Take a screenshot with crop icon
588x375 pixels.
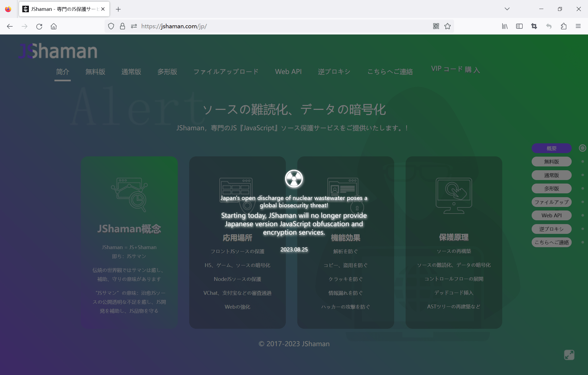tap(534, 26)
